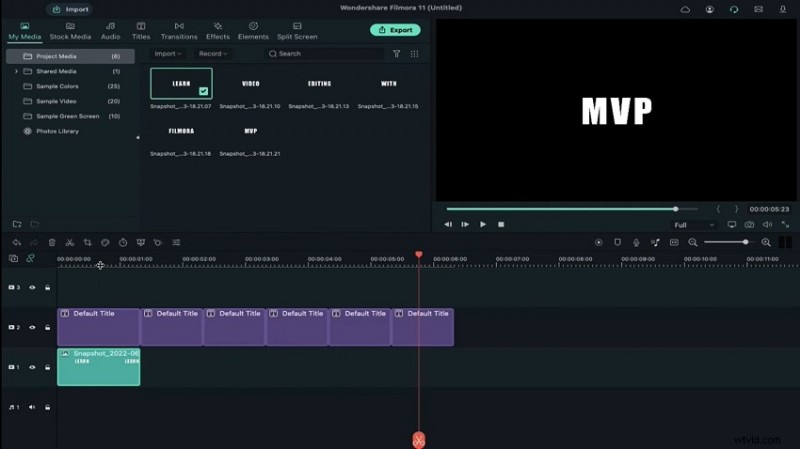Open Sample Green Screen folder
Viewport: 800px width, 449px height.
tap(70, 116)
